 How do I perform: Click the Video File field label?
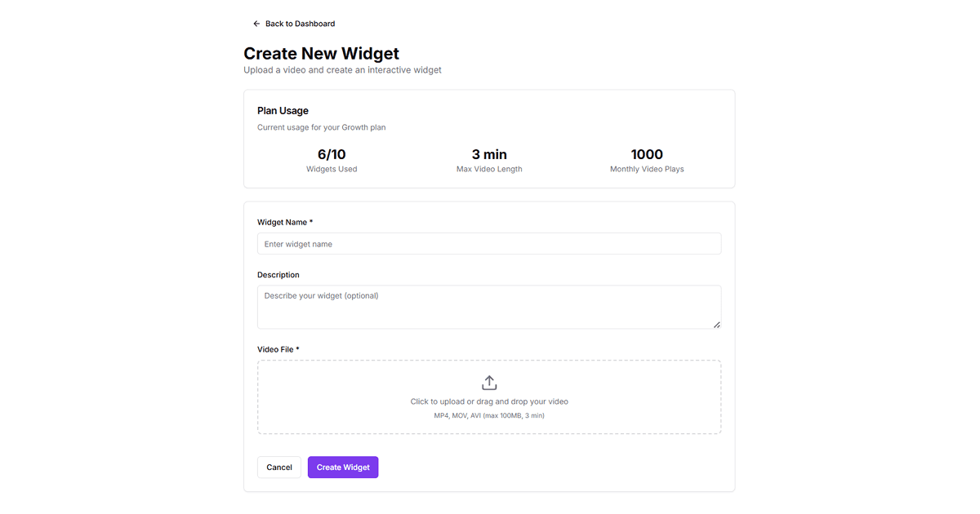click(x=278, y=349)
